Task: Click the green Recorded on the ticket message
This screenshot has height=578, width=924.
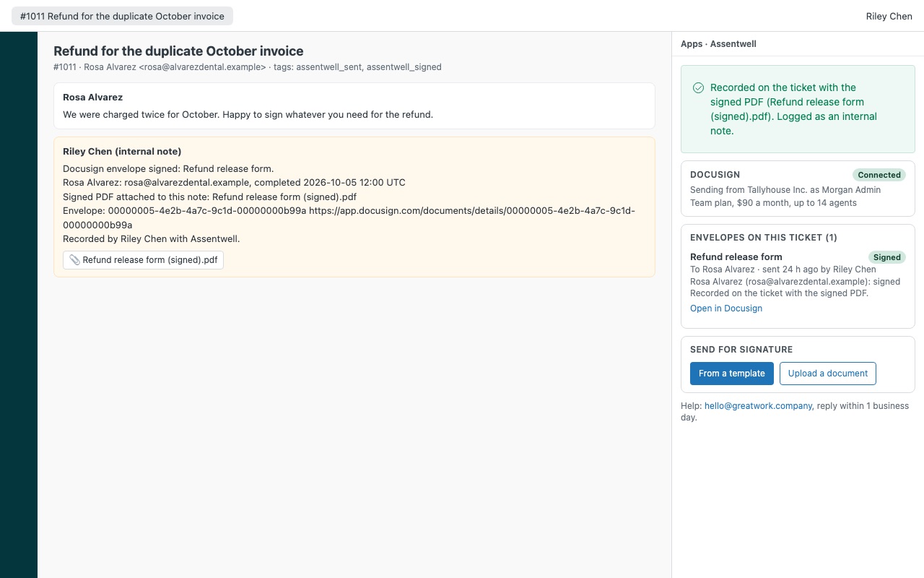Action: coord(793,109)
